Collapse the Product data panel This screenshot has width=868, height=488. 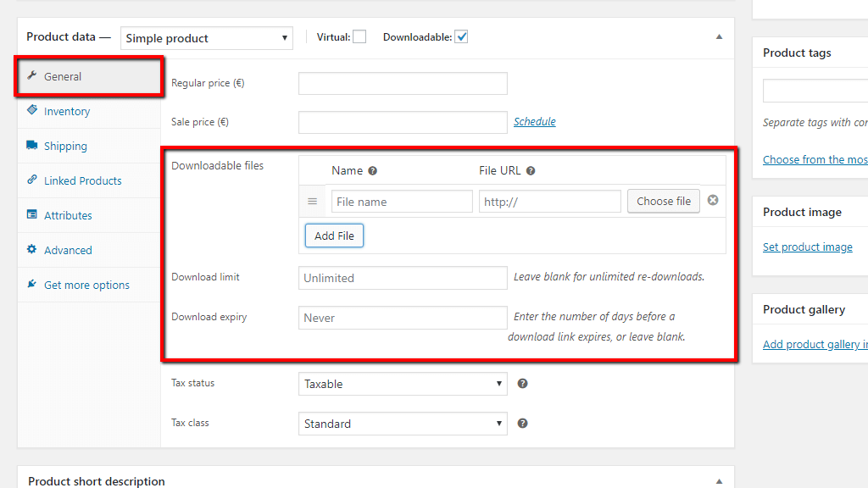pos(719,37)
